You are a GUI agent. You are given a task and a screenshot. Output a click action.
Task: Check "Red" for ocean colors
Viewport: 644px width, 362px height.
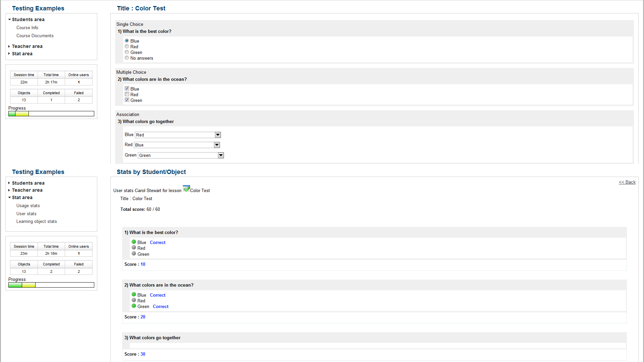(x=127, y=94)
